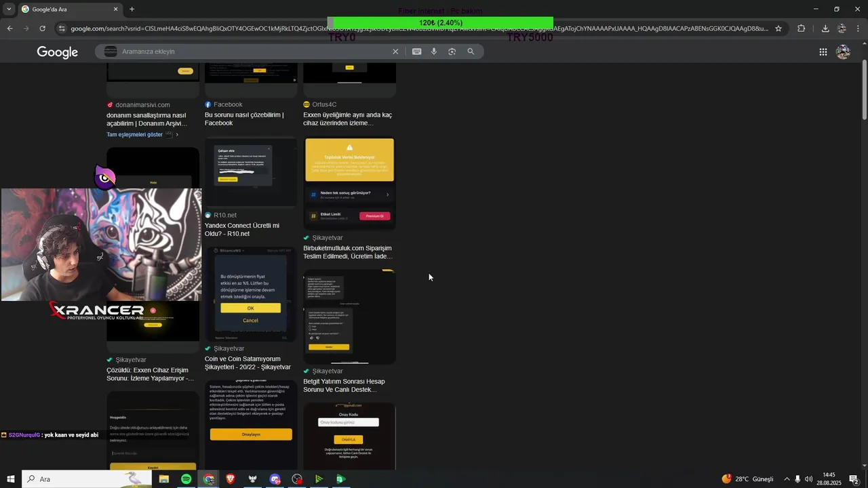Open the clock showing 14:45
Viewport: 868px width, 488px height.
829,479
